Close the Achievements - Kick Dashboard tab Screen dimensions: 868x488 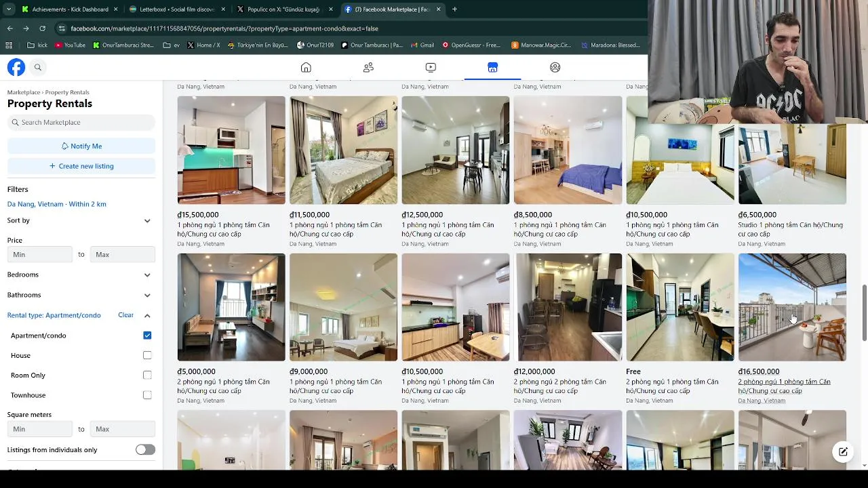tap(115, 9)
